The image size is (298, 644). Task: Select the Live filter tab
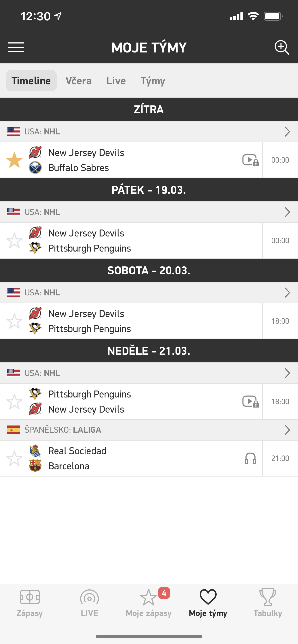pos(116,81)
